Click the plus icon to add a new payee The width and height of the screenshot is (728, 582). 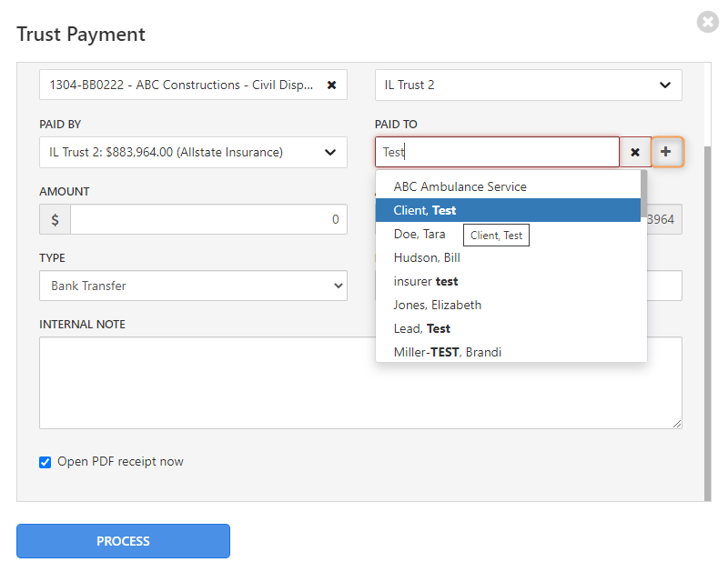point(668,152)
